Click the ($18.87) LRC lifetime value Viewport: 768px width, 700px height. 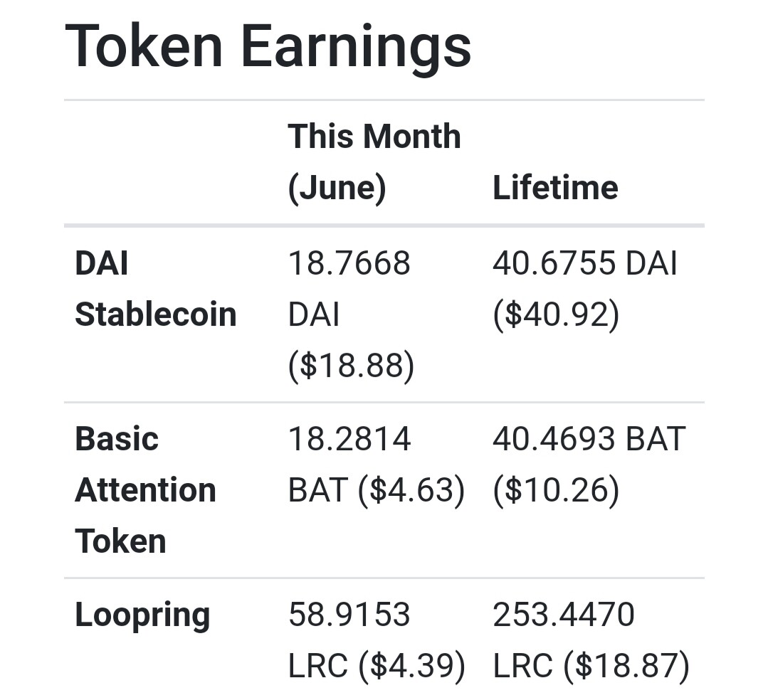click(627, 666)
